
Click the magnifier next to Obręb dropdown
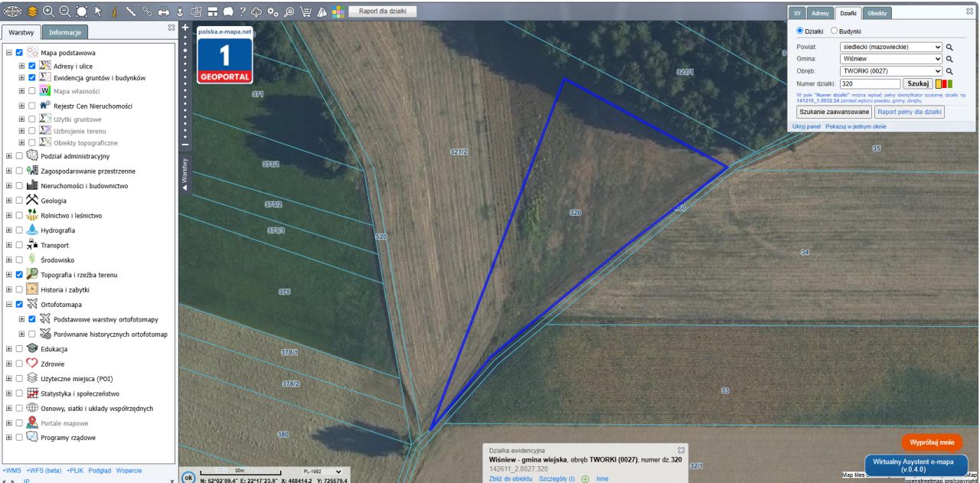(949, 71)
